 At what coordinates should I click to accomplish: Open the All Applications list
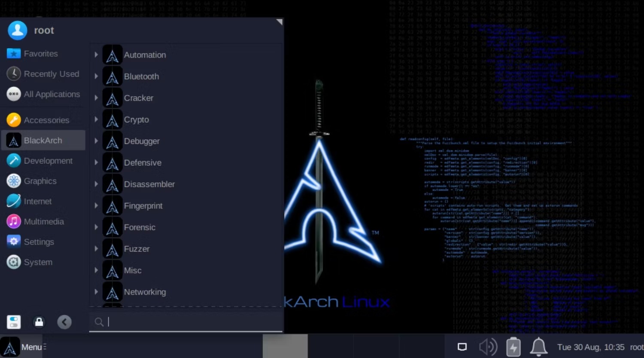click(14, 94)
